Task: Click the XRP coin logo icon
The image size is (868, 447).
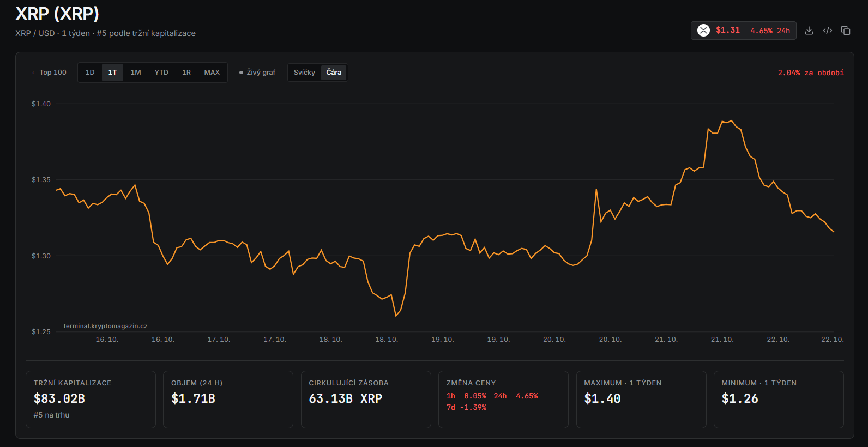Action: coord(704,31)
